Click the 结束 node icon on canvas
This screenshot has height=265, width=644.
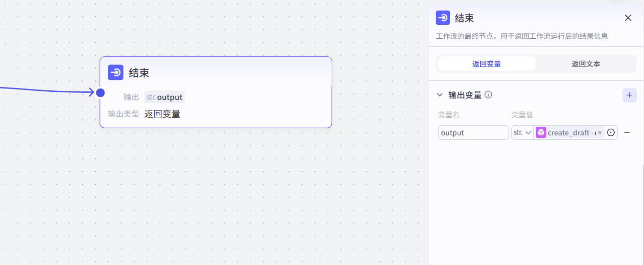(x=115, y=73)
